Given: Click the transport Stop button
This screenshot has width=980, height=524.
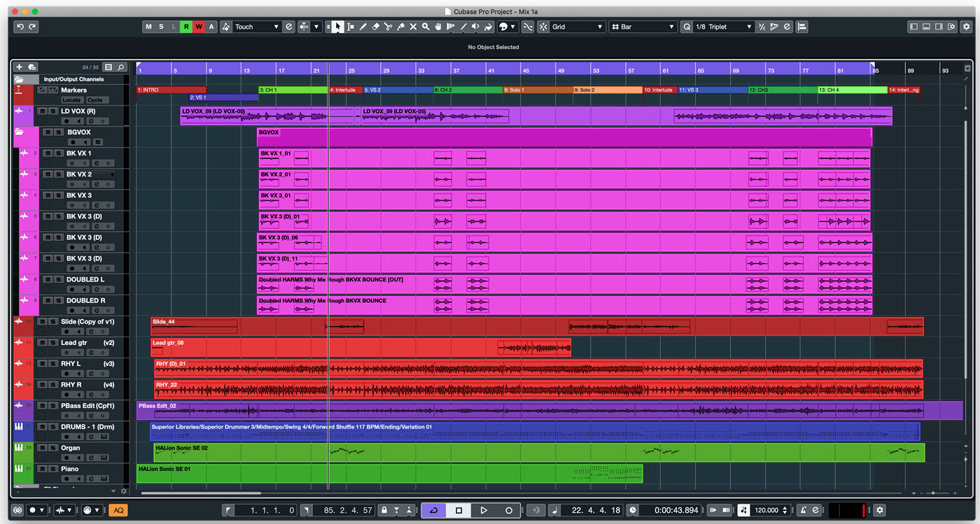Looking at the screenshot, I should coord(458,510).
